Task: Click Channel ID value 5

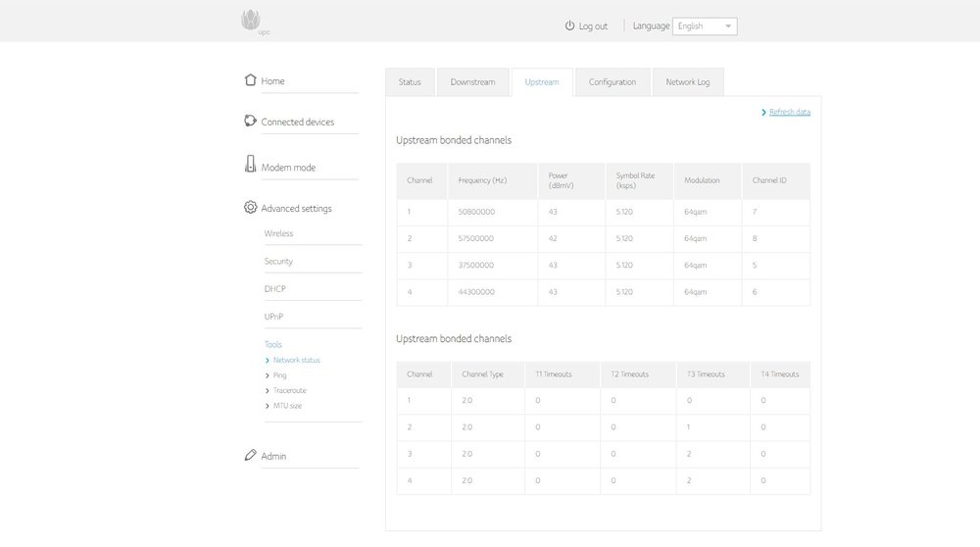Action: click(x=755, y=265)
